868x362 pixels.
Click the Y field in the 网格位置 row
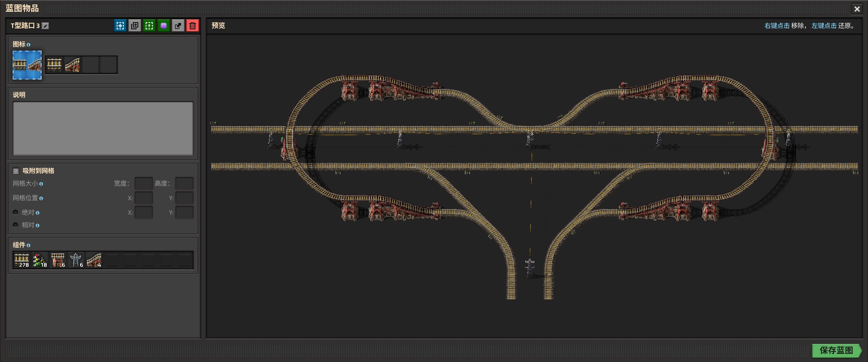coord(184,198)
